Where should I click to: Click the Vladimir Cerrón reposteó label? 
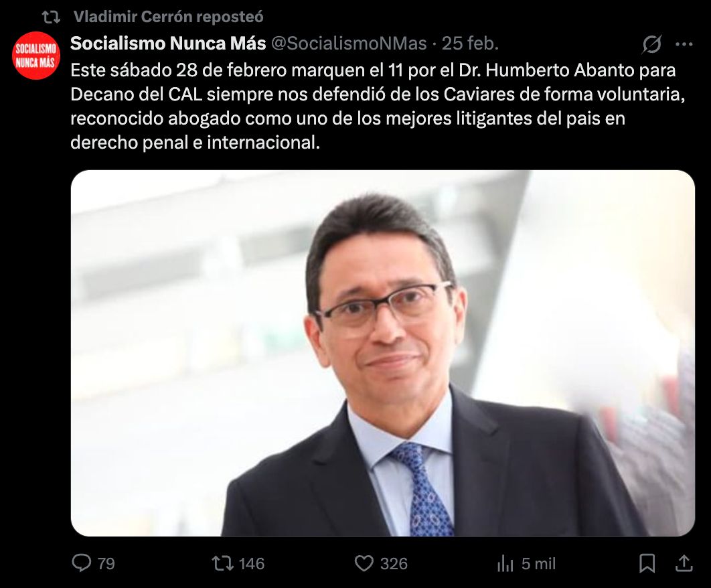[x=168, y=17]
